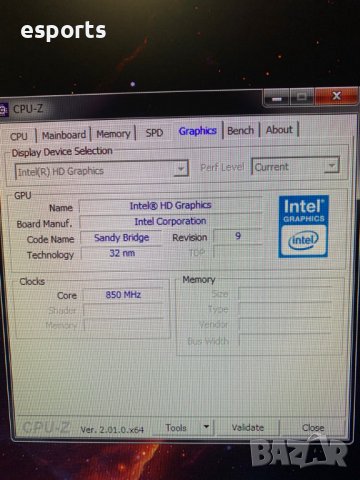This screenshot has height=480, width=360.
Task: Open the Mainboard tab
Action: [64, 135]
